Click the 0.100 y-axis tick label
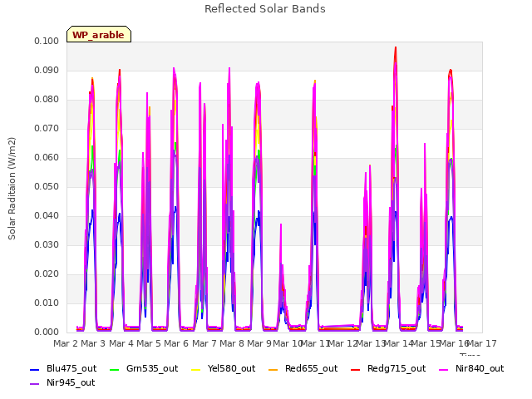Screen dimensions: 532x399 pos(47,41)
